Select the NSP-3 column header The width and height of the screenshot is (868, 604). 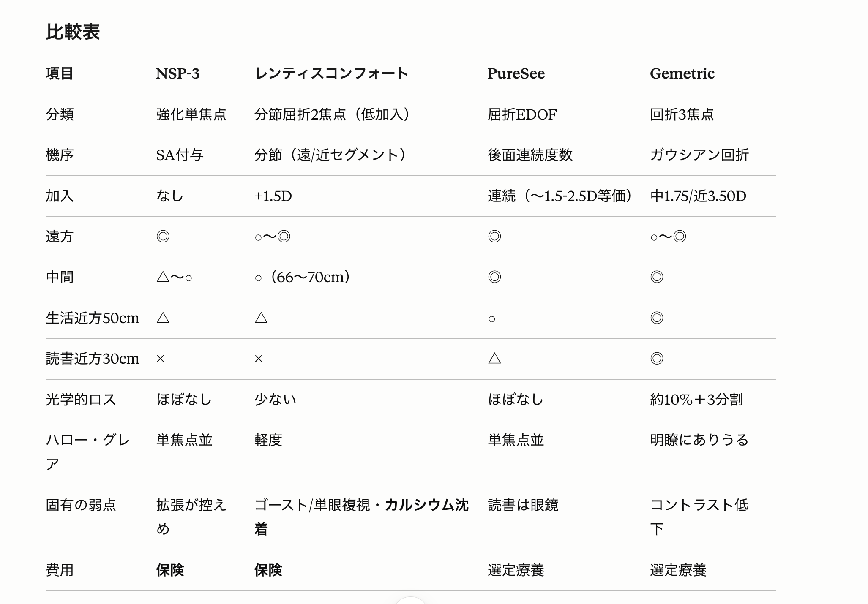[x=177, y=73]
